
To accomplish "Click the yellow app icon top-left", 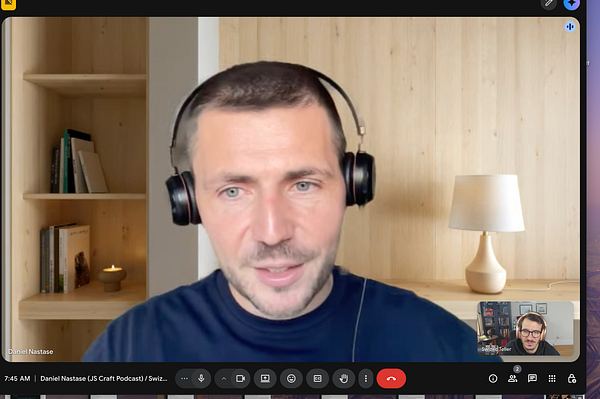I will click(x=8, y=4).
